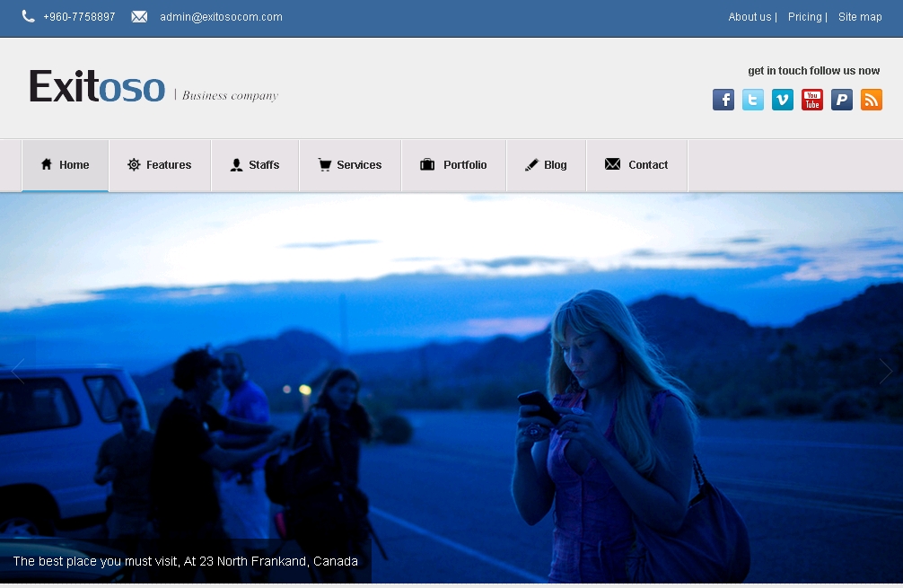
Task: Open the Pricing link
Action: click(x=805, y=17)
